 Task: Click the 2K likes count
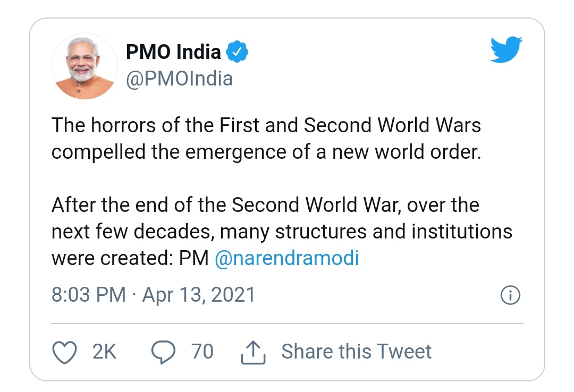click(104, 352)
